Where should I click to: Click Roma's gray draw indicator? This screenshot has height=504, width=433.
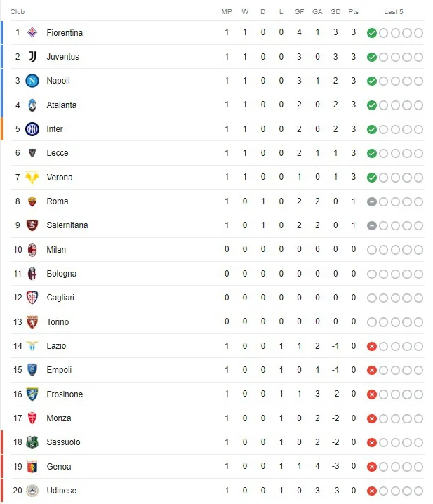[372, 201]
